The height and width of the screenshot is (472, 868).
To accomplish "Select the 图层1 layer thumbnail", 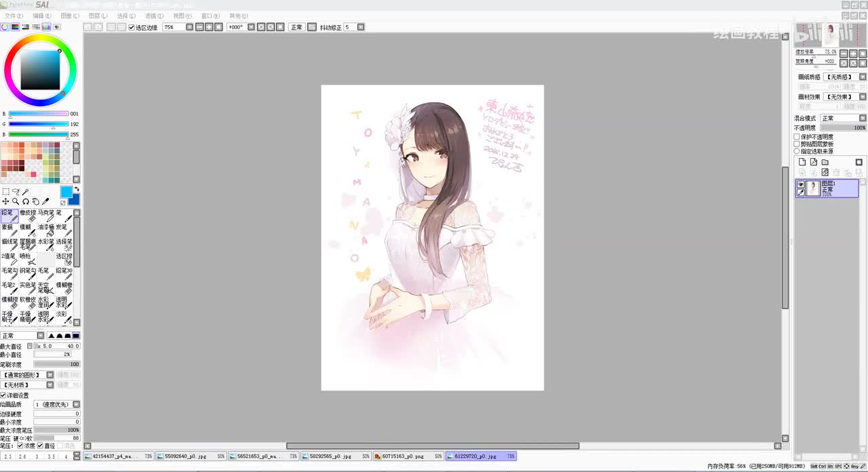I will click(813, 189).
